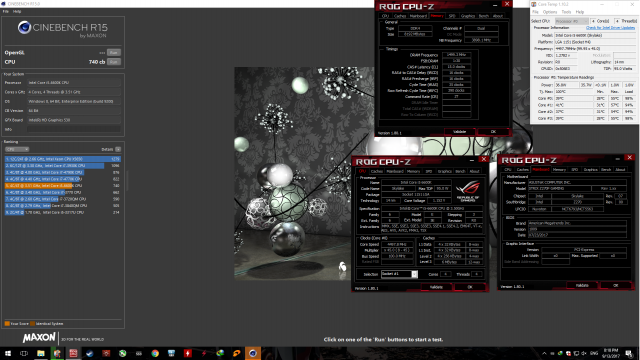Open the Ranking CPU dropdown in Cinebench

[17, 149]
